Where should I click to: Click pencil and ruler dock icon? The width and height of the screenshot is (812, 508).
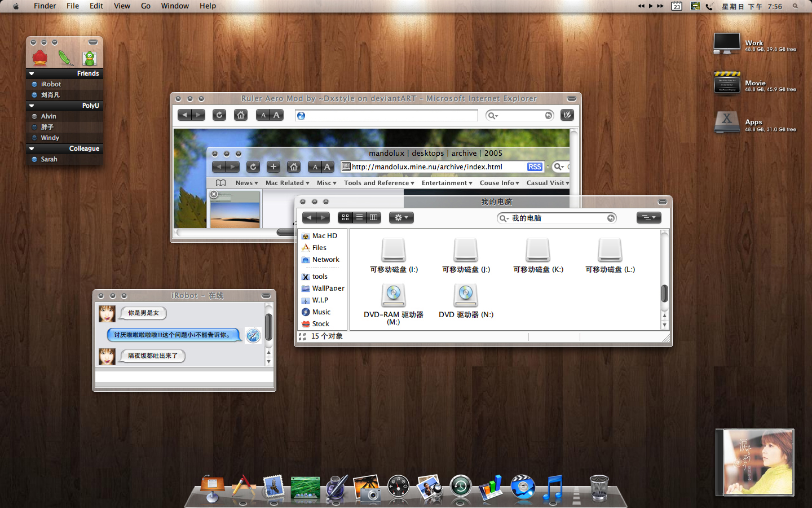click(243, 488)
